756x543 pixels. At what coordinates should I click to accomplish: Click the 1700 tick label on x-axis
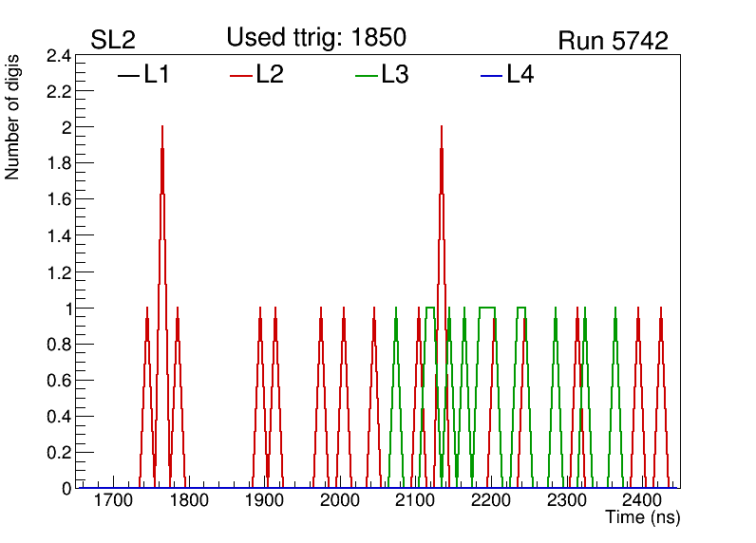point(113,500)
